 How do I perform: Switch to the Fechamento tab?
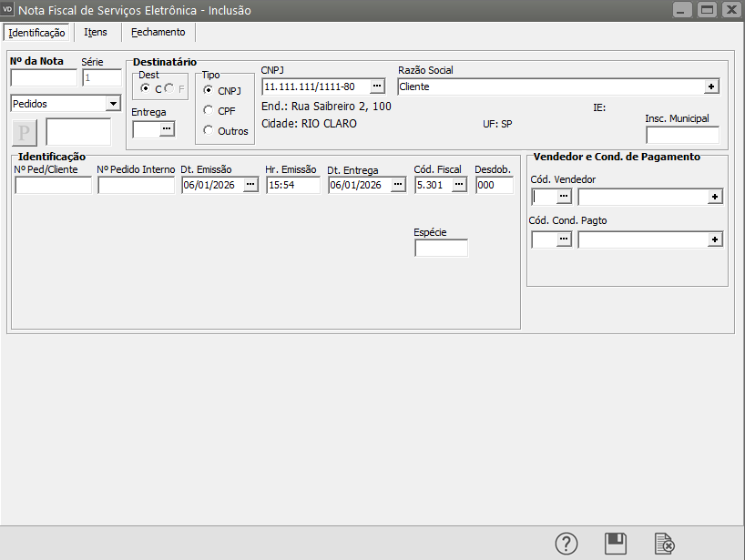tap(158, 32)
